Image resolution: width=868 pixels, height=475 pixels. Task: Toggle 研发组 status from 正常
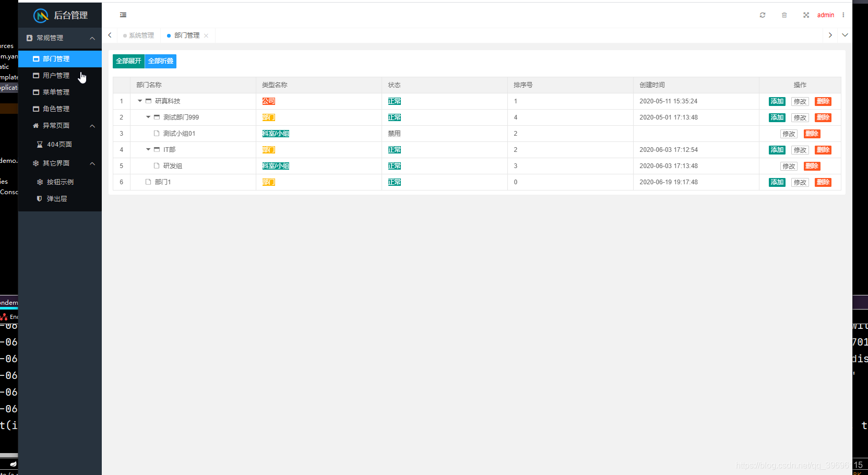point(394,165)
